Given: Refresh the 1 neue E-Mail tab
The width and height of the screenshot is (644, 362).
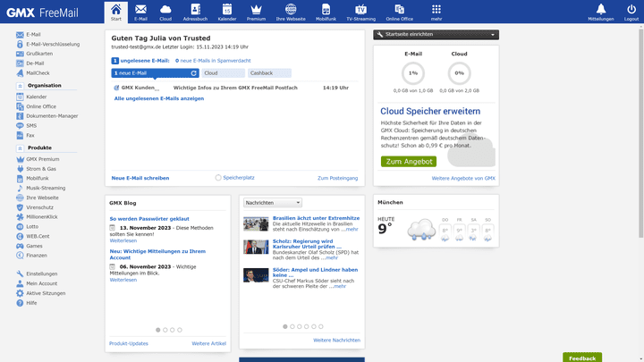Looking at the screenshot, I should [194, 73].
